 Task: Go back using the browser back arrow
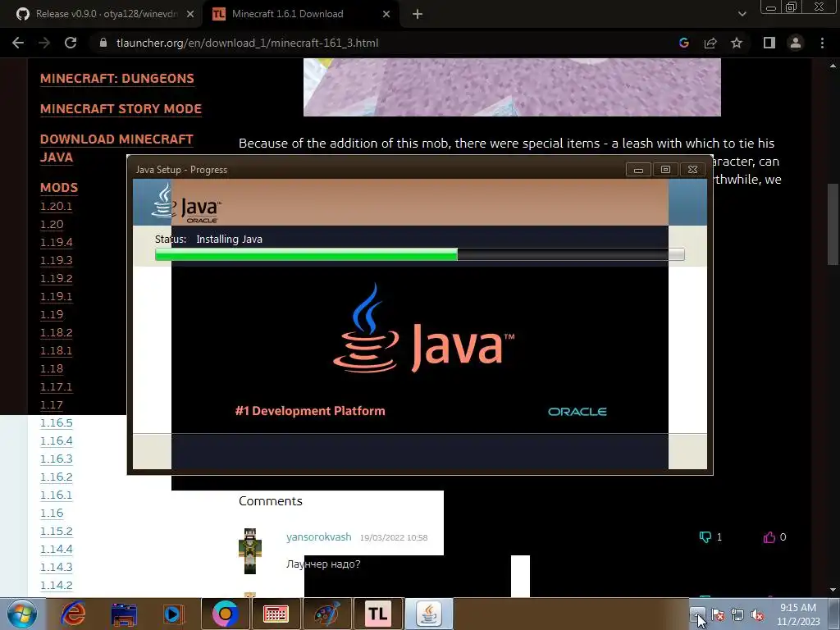(18, 43)
